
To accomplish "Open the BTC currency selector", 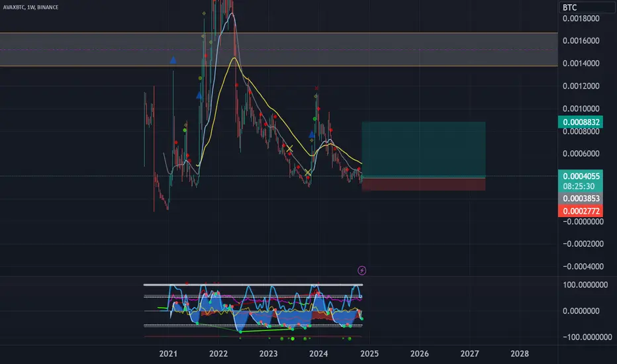I will coord(587,7).
